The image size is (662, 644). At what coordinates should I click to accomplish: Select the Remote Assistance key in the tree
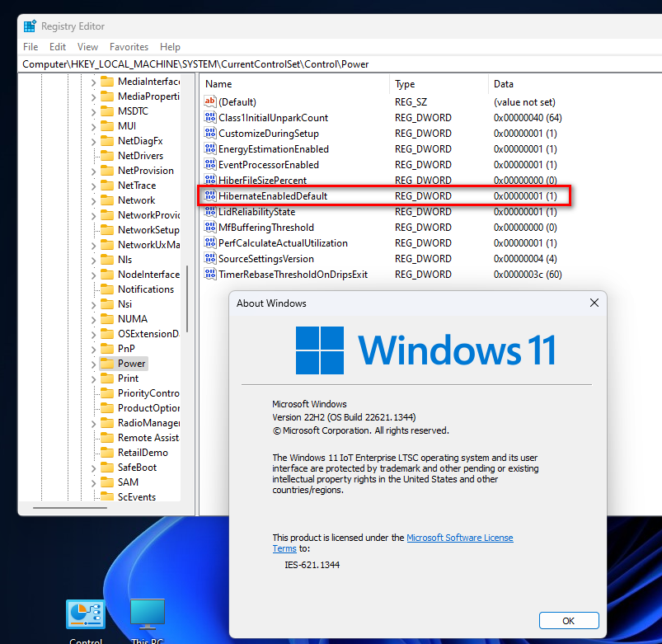[x=148, y=438]
